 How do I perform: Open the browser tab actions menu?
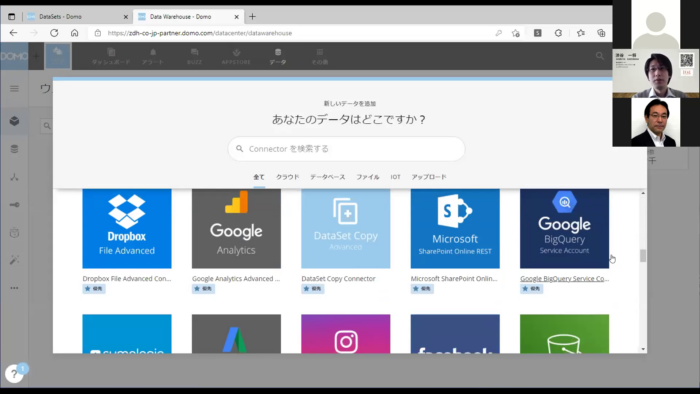pos(12,17)
